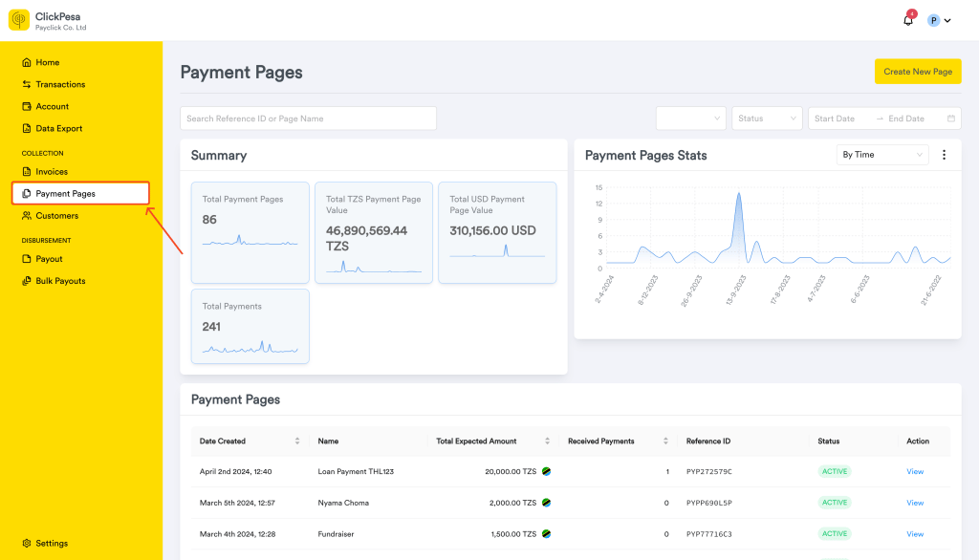
Task: Click Total USD Payment Page Value card
Action: point(497,232)
